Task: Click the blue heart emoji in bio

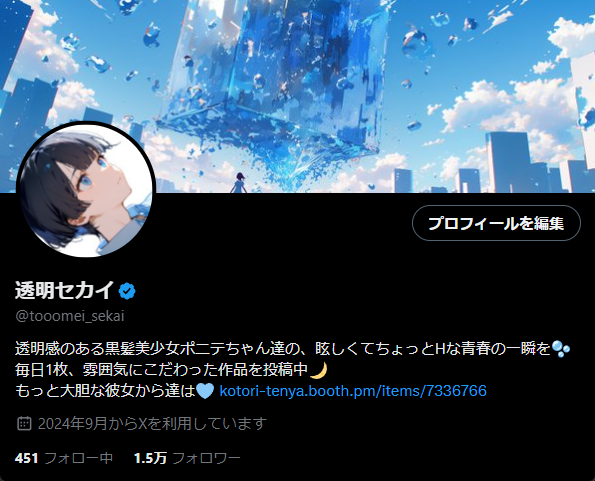Action: [205, 391]
